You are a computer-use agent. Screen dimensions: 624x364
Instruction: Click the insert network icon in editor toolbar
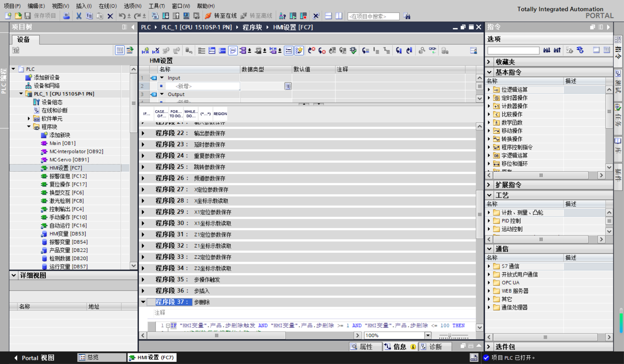(x=145, y=51)
